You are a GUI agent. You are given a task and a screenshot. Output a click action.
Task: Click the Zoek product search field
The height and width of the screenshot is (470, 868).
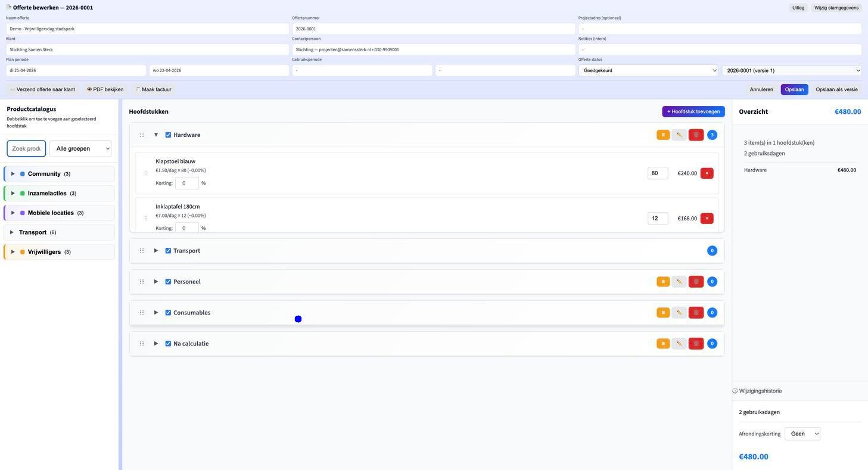26,148
